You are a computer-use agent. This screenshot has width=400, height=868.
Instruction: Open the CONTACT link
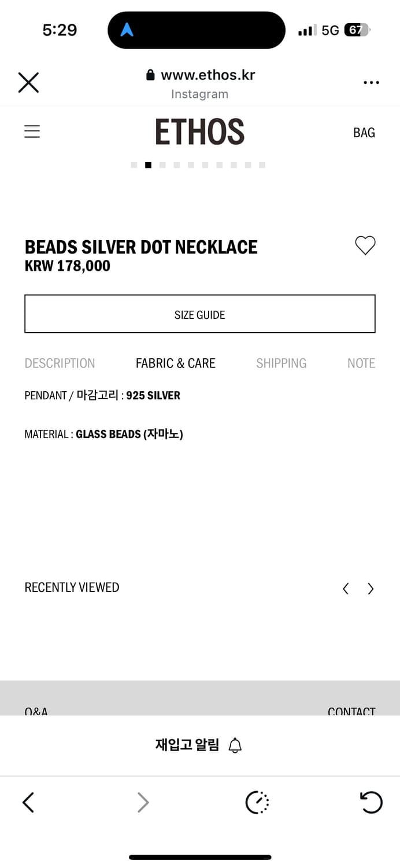point(351,712)
